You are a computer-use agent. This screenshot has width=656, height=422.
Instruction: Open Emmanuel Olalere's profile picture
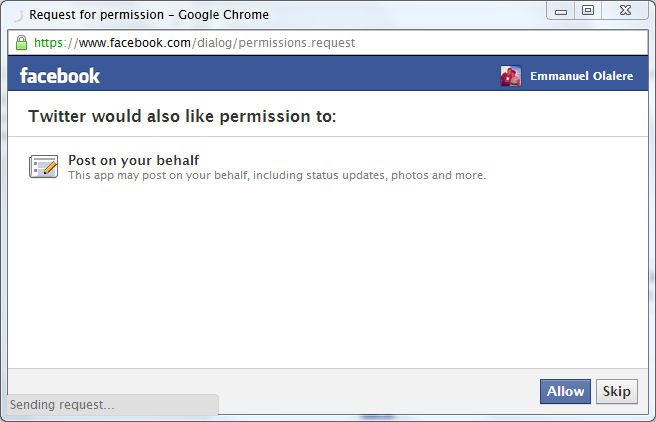[511, 76]
